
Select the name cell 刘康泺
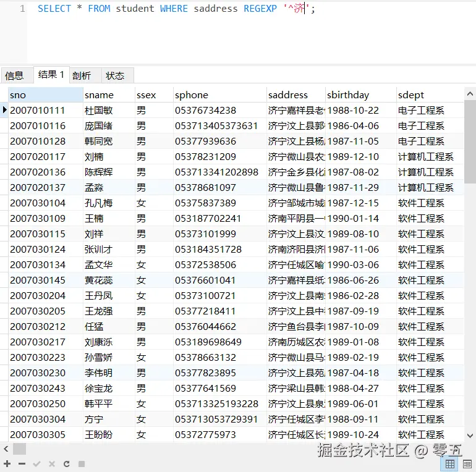[109, 342]
